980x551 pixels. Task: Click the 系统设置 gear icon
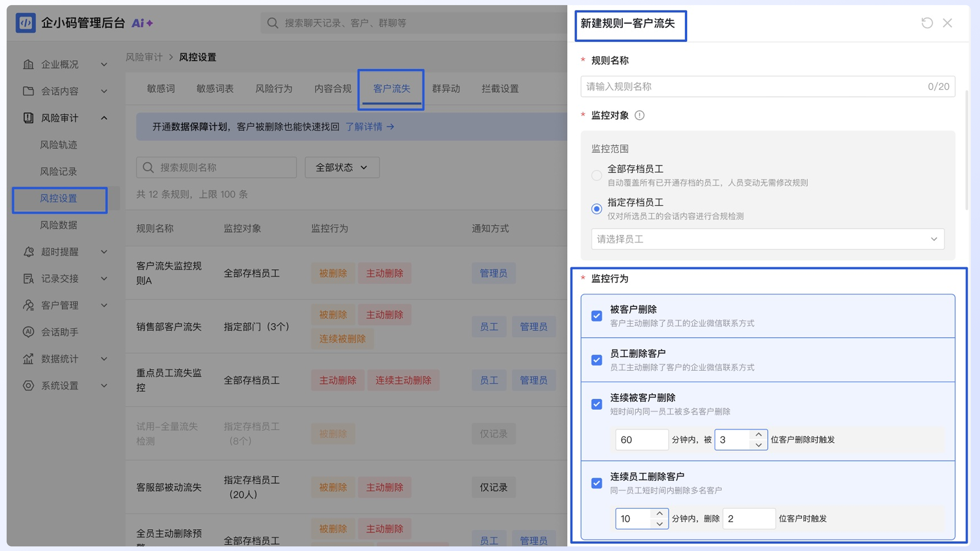pyautogui.click(x=28, y=386)
